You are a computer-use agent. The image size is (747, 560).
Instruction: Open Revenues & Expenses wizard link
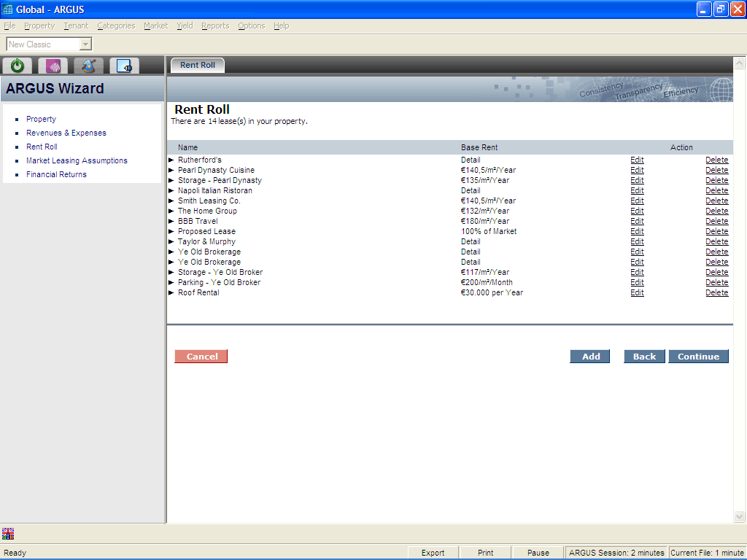point(66,133)
